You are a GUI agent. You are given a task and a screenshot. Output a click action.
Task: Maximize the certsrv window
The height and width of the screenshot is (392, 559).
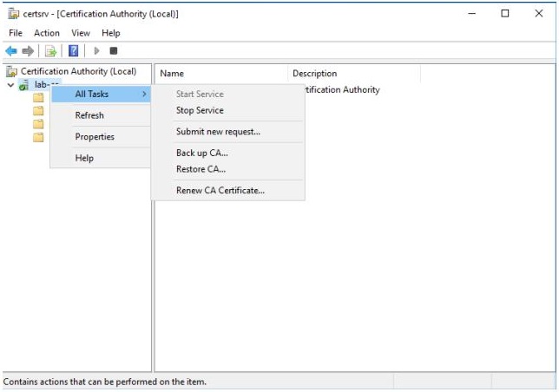coord(505,14)
